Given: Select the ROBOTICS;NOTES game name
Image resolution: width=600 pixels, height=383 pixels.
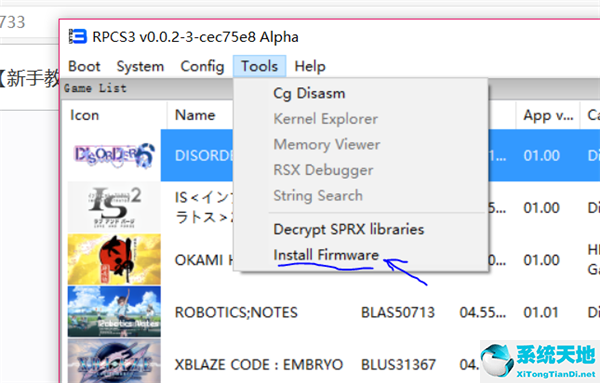Looking at the screenshot, I should pyautogui.click(x=236, y=313).
